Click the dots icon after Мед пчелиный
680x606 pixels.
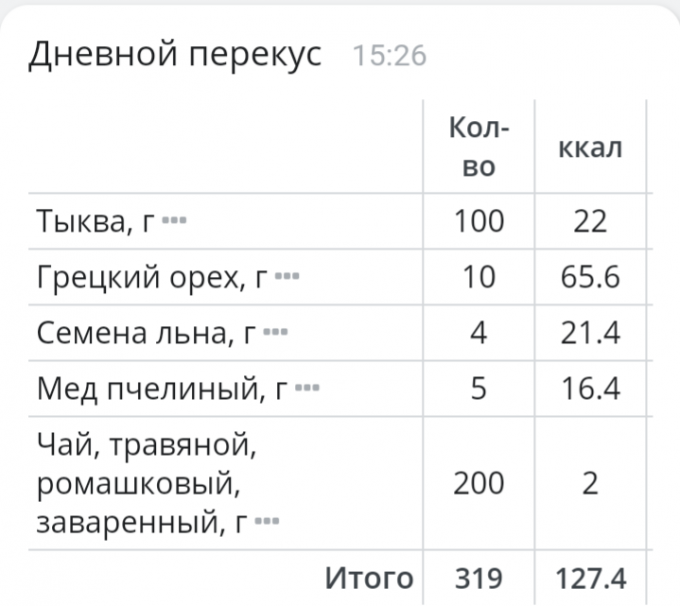(308, 387)
